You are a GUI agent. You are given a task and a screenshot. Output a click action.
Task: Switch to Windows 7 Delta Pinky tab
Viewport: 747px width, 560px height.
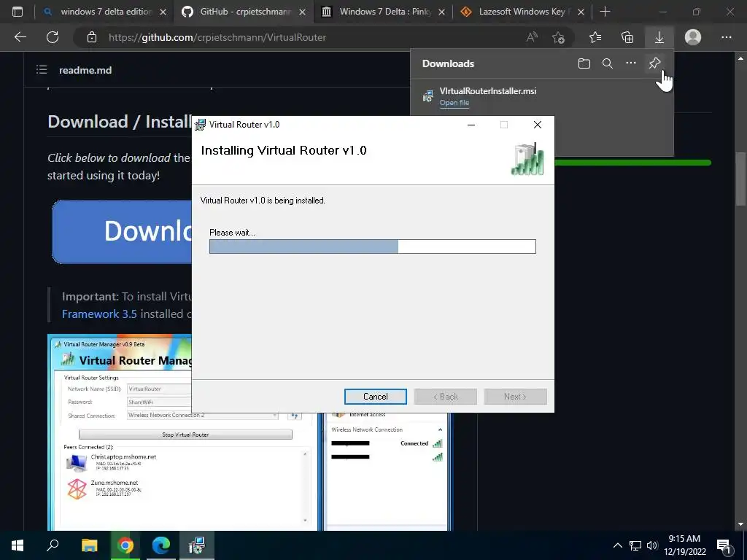(384, 12)
